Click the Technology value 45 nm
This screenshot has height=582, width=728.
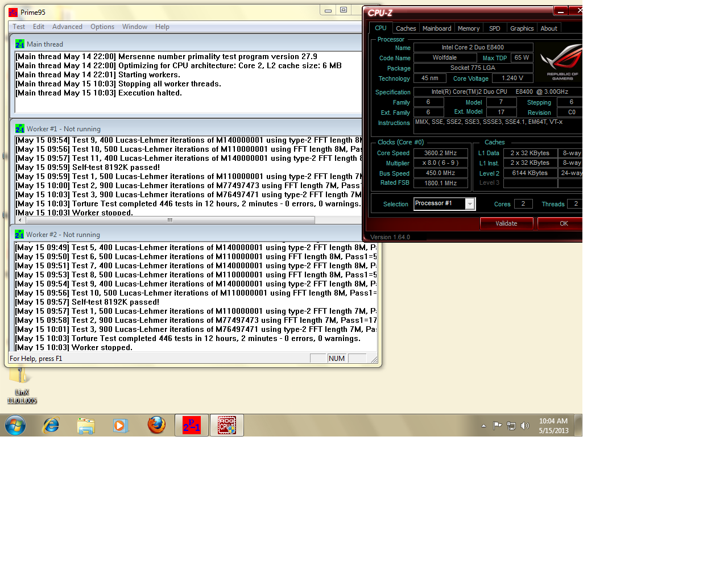[x=430, y=78]
